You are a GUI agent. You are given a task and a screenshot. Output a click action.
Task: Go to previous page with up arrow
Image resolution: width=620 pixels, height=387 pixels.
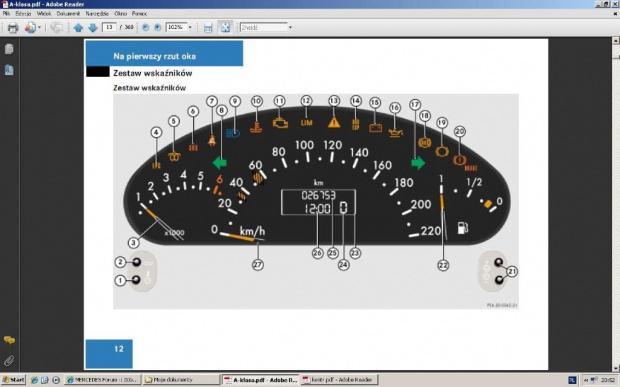coord(78,28)
